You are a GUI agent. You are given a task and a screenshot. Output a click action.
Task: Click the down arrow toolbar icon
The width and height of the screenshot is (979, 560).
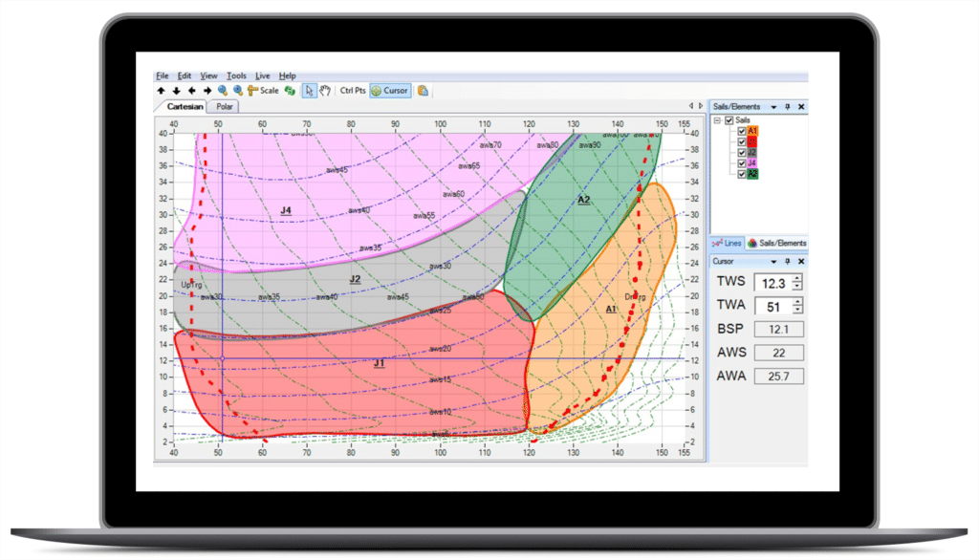click(176, 91)
